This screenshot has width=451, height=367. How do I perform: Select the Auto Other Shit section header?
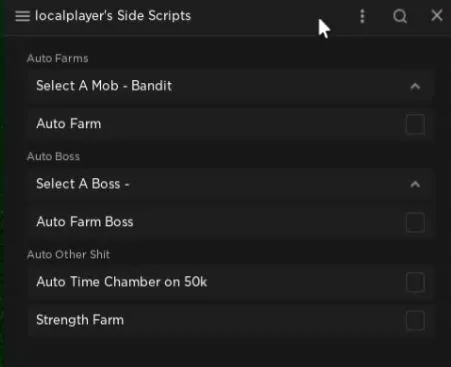point(68,254)
